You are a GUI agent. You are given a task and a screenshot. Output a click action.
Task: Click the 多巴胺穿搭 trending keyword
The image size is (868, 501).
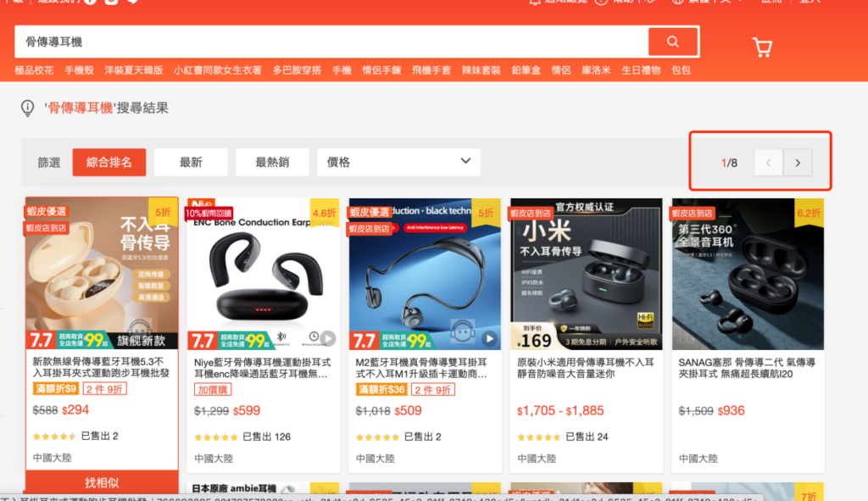pyautogui.click(x=297, y=70)
